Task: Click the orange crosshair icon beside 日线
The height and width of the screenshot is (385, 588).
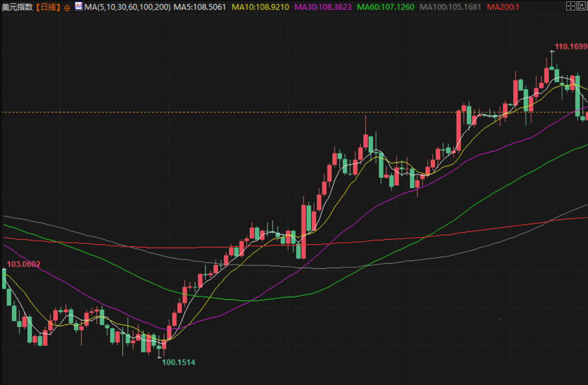Action: click(x=67, y=8)
